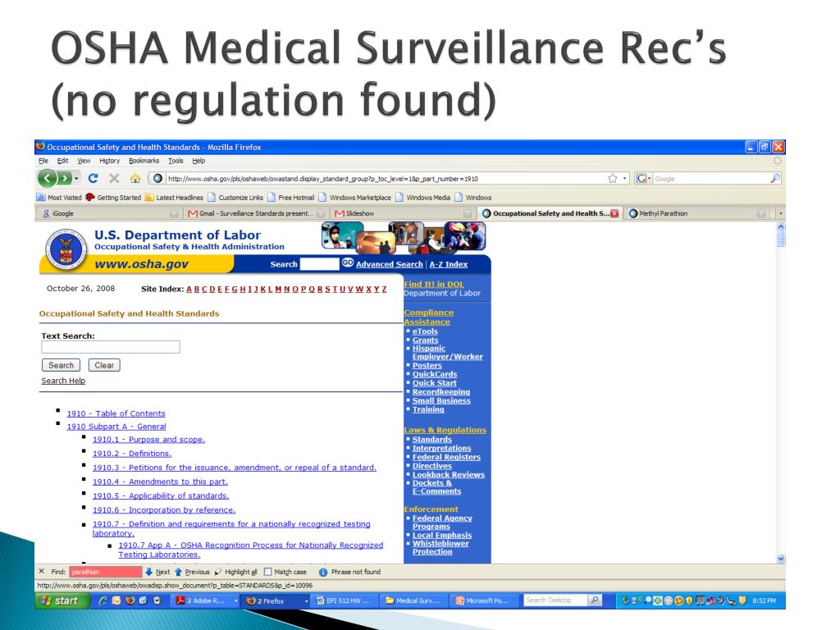Open the 2 Firefox taskbar group
Screen dimensions: 840x630
[x=276, y=600]
